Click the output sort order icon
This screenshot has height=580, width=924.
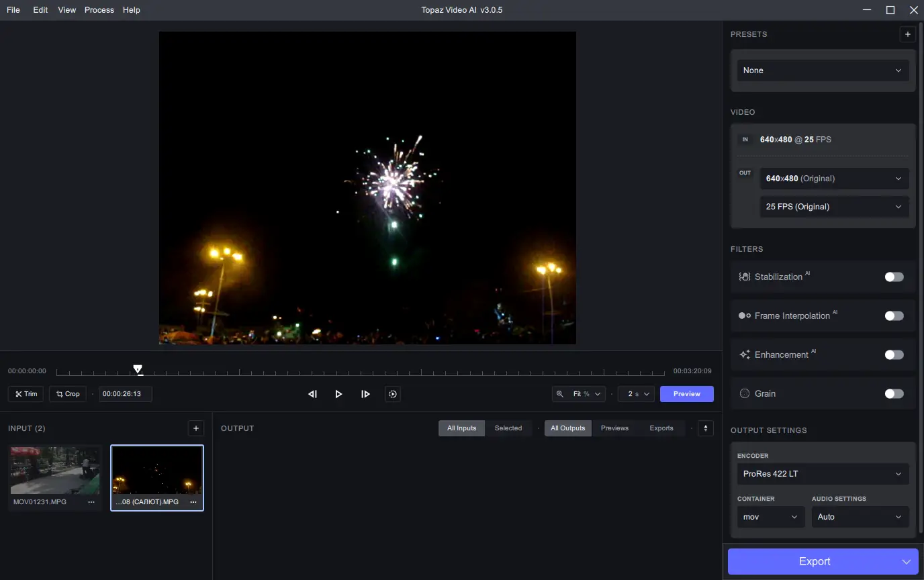[x=705, y=428]
